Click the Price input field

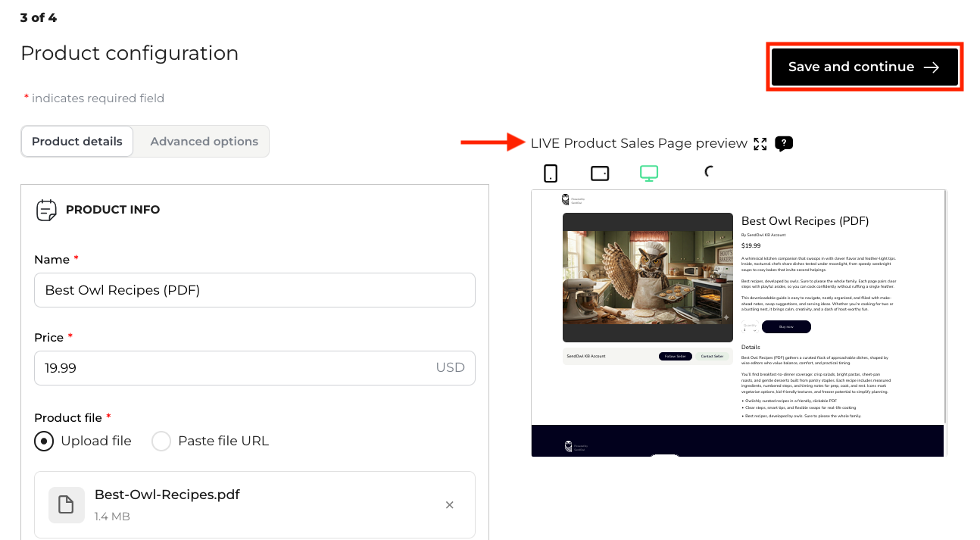point(235,368)
